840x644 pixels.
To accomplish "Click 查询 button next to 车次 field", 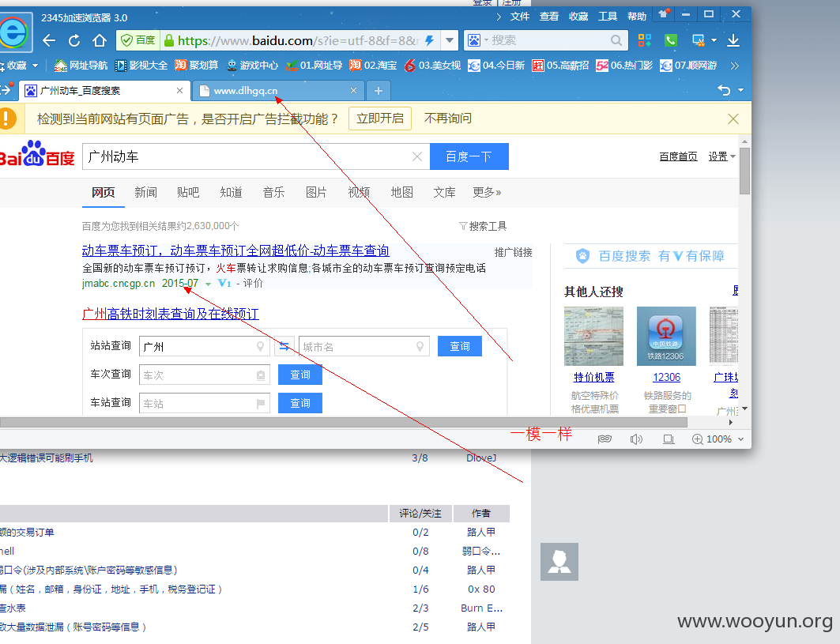I will pyautogui.click(x=300, y=375).
